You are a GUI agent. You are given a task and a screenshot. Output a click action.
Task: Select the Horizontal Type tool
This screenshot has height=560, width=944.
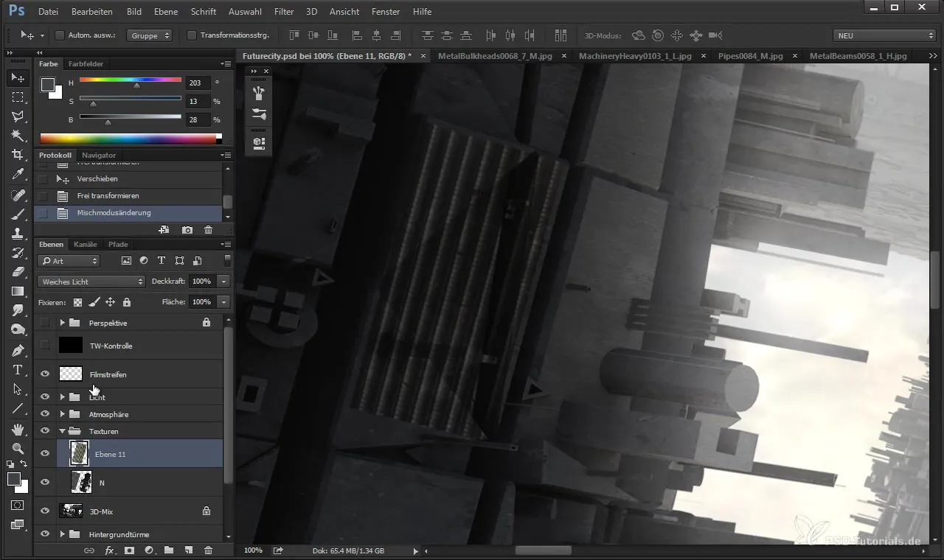[x=18, y=370]
